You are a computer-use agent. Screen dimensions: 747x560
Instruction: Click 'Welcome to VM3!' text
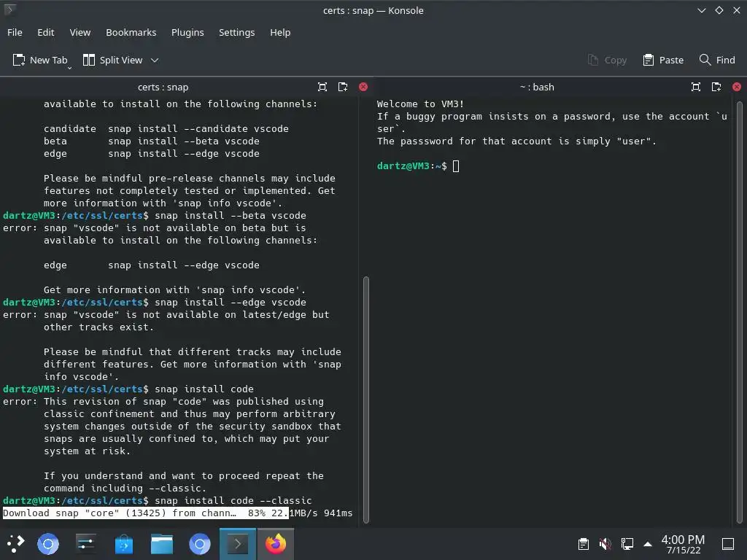point(420,104)
